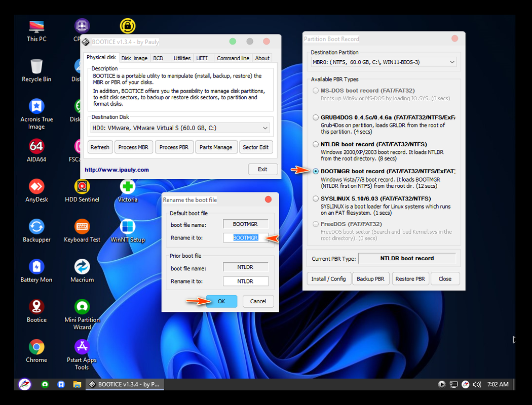Click the Process PBR button
This screenshot has width=532, height=405.
coord(174,147)
